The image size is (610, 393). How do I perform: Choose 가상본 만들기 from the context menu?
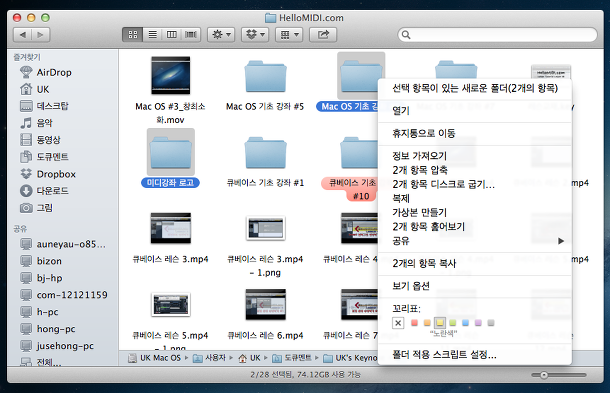click(475, 212)
